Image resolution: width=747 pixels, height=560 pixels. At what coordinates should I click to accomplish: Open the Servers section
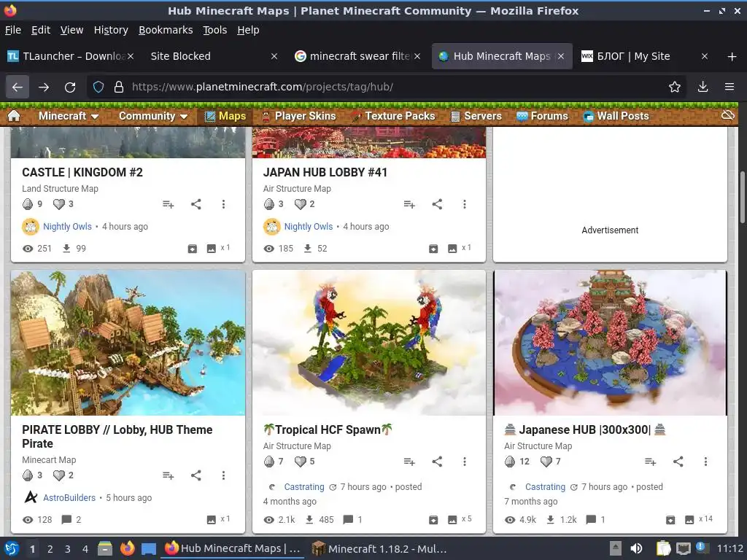[476, 116]
